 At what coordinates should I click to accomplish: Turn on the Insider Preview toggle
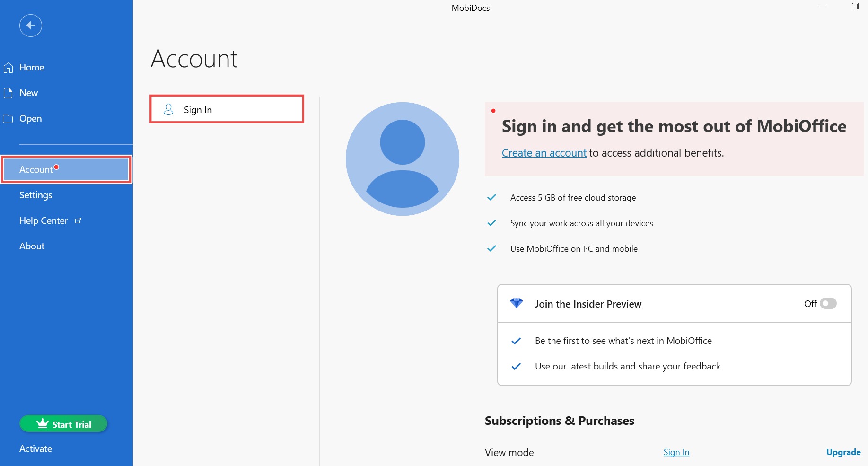click(x=828, y=303)
